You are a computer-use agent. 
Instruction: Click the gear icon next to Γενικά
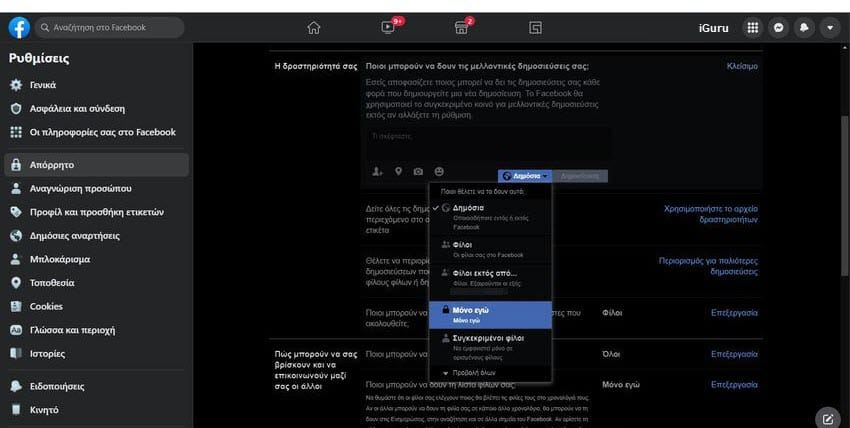16,85
